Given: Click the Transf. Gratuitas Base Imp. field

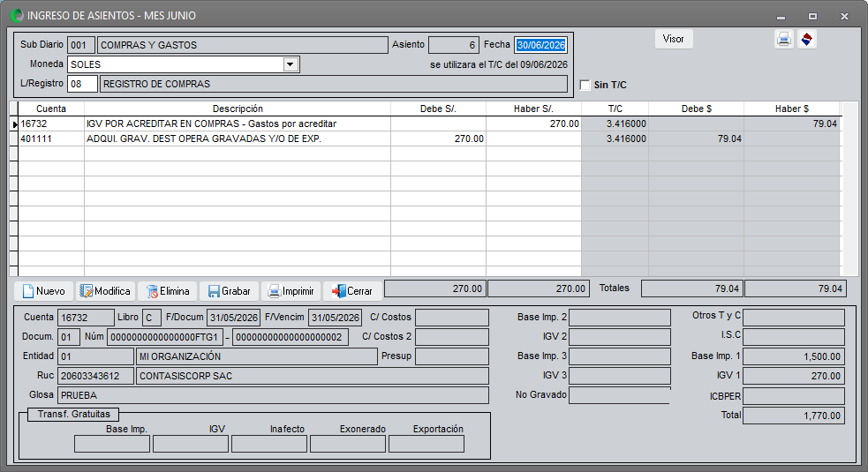Looking at the screenshot, I should tap(112, 444).
